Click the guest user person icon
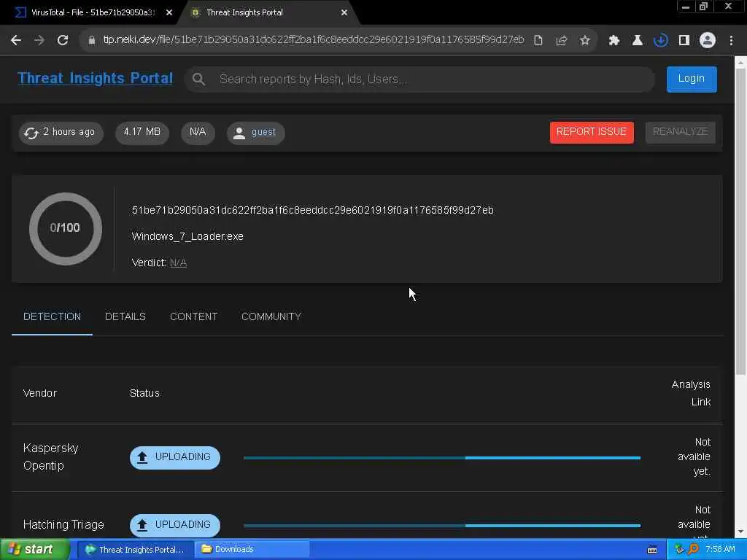 pos(239,133)
